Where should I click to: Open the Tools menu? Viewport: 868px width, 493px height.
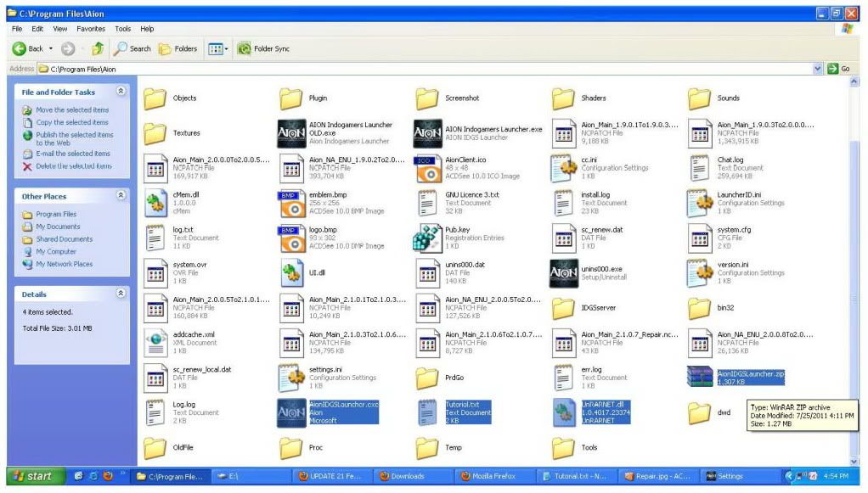pos(123,29)
